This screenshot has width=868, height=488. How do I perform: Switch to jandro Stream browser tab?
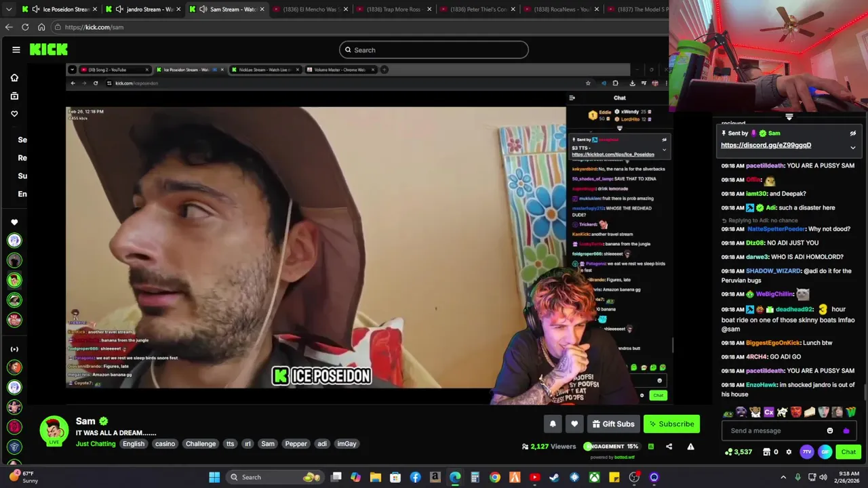[142, 9]
